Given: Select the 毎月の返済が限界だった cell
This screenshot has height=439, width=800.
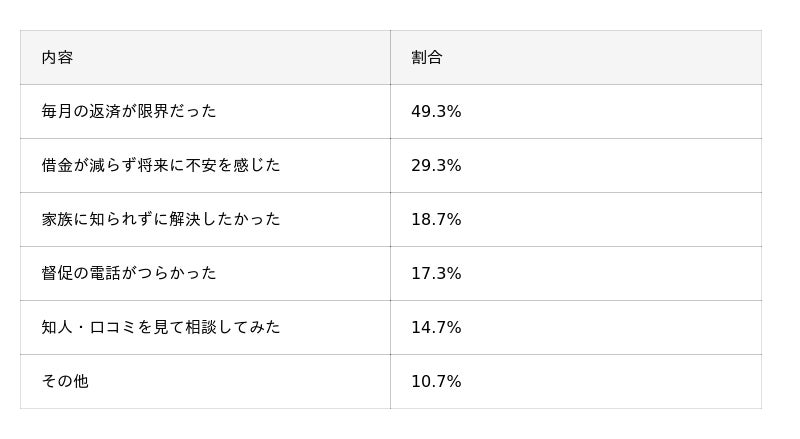Looking at the screenshot, I should (129, 112).
